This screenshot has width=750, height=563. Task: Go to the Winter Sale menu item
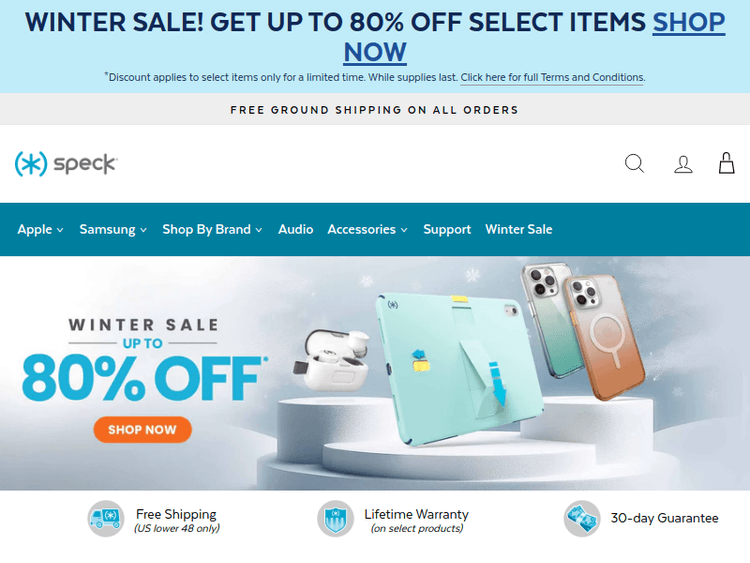click(518, 230)
